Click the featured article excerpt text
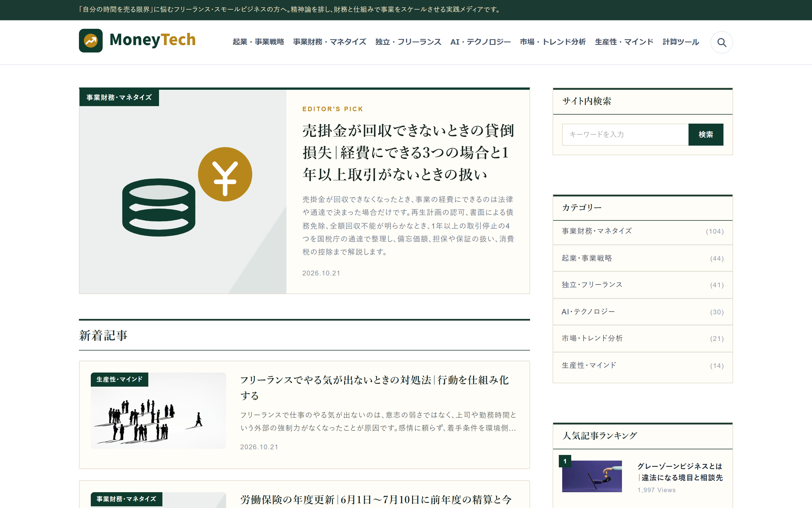 click(x=408, y=225)
